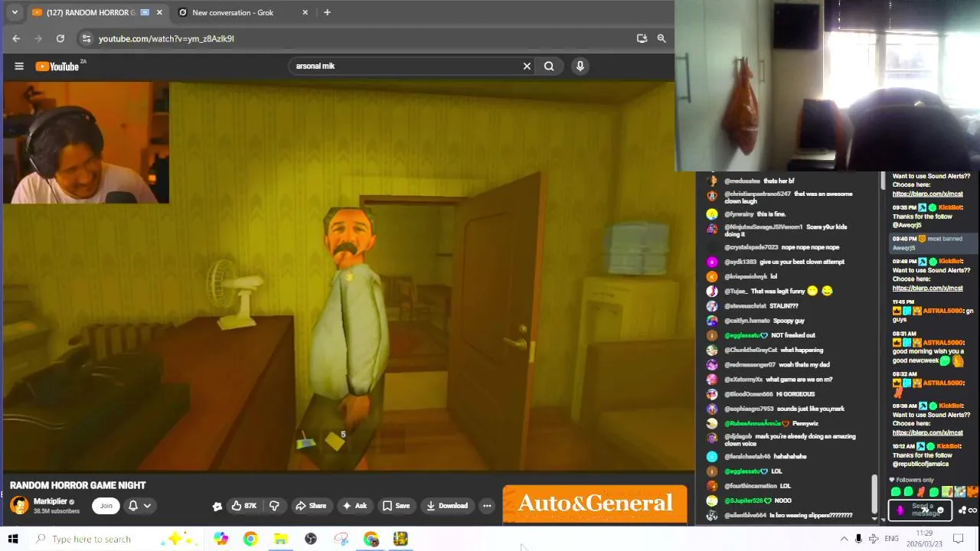Go forward in browser history
The height and width of the screenshot is (551, 980).
38,38
